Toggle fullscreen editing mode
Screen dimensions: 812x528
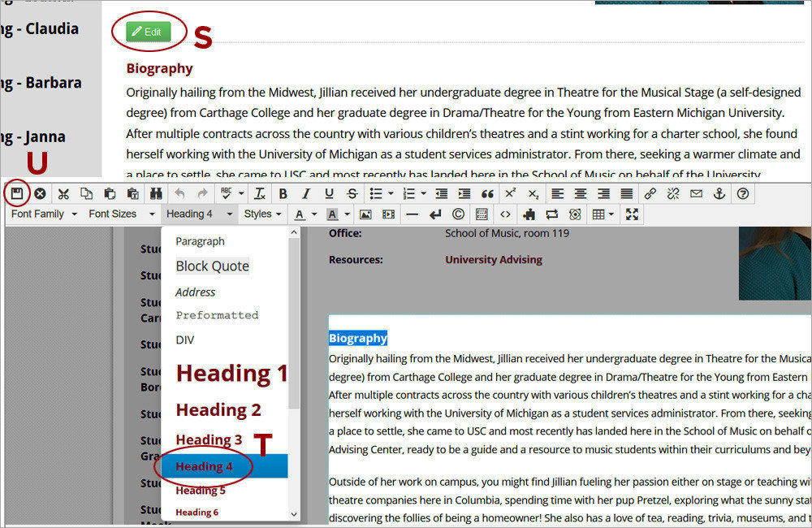pyautogui.click(x=632, y=214)
